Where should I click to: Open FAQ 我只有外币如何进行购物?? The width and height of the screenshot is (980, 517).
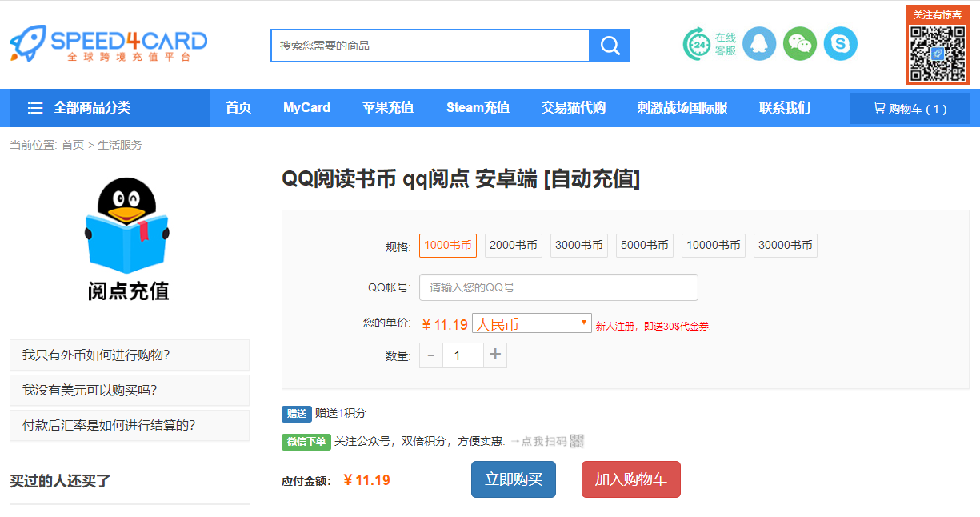pyautogui.click(x=130, y=355)
